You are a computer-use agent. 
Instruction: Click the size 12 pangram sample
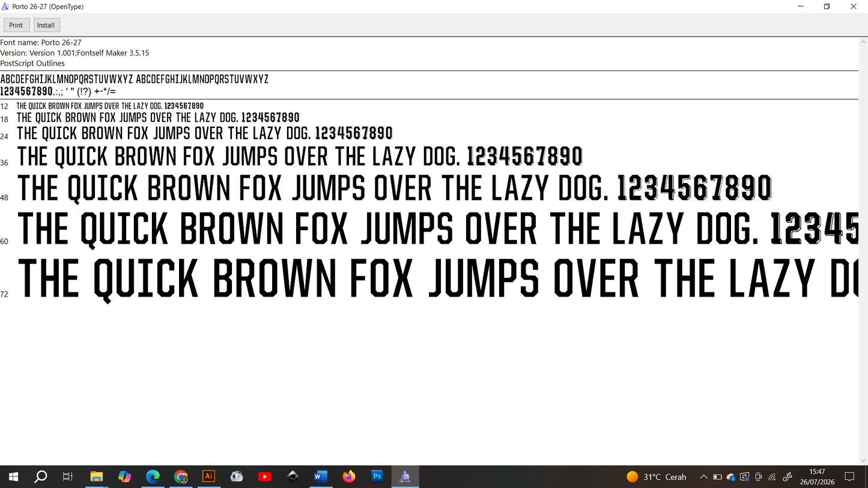[110, 106]
